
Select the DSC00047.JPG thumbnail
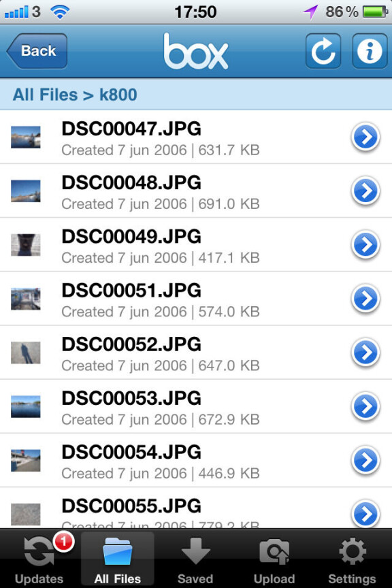point(25,137)
